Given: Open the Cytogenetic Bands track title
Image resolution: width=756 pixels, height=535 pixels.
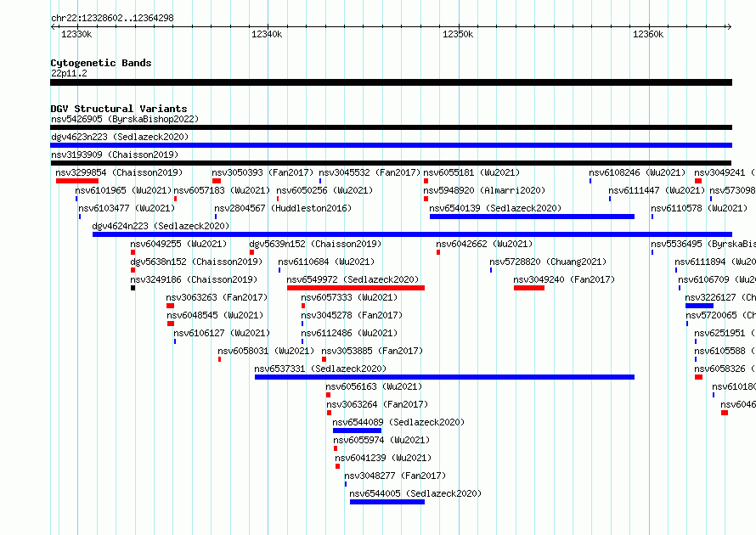Looking at the screenshot, I should (x=101, y=63).
